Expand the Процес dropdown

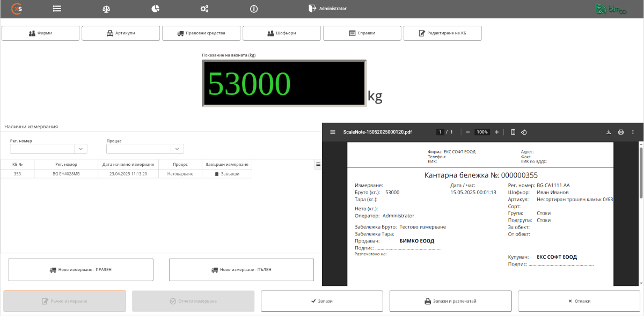click(177, 149)
